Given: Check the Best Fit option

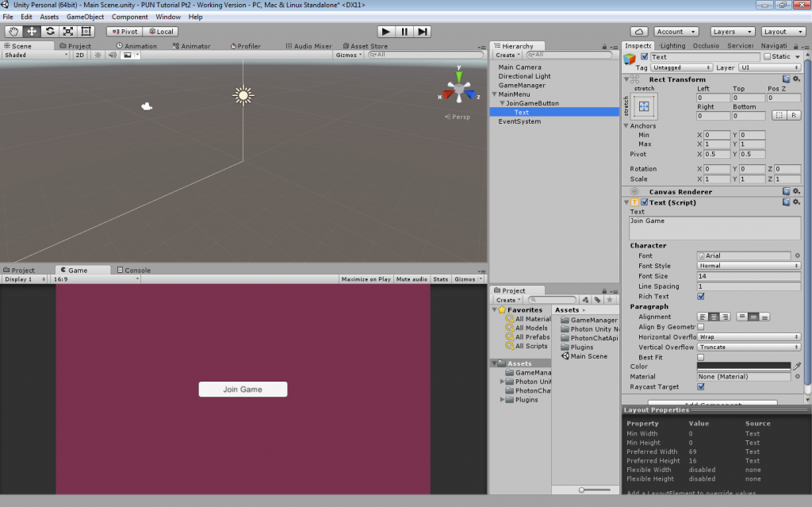Looking at the screenshot, I should (703, 356).
